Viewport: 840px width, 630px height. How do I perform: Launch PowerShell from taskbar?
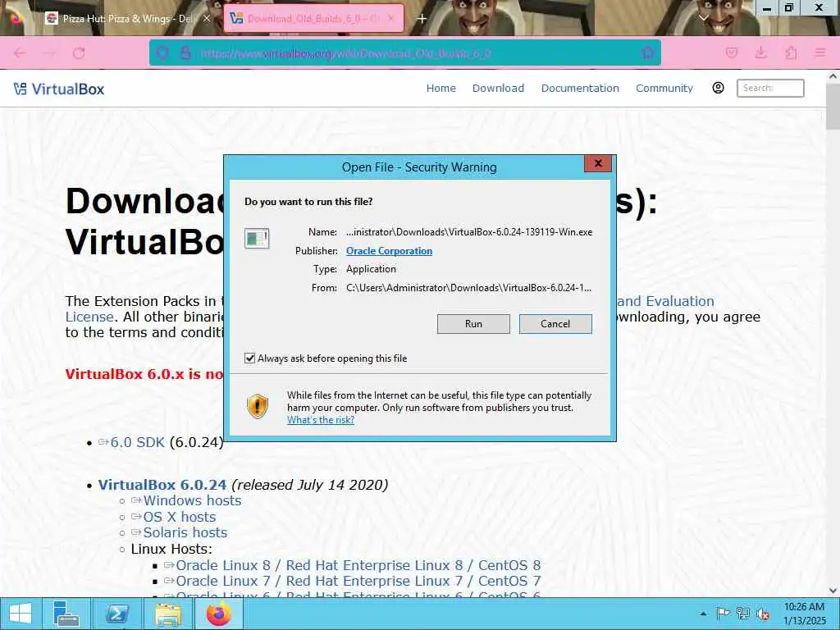[116, 614]
